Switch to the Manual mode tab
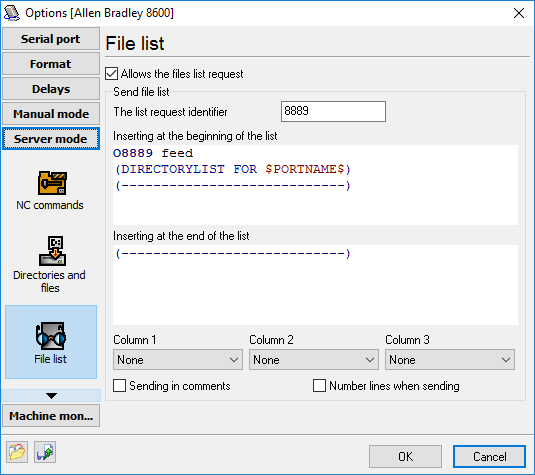 coord(51,114)
